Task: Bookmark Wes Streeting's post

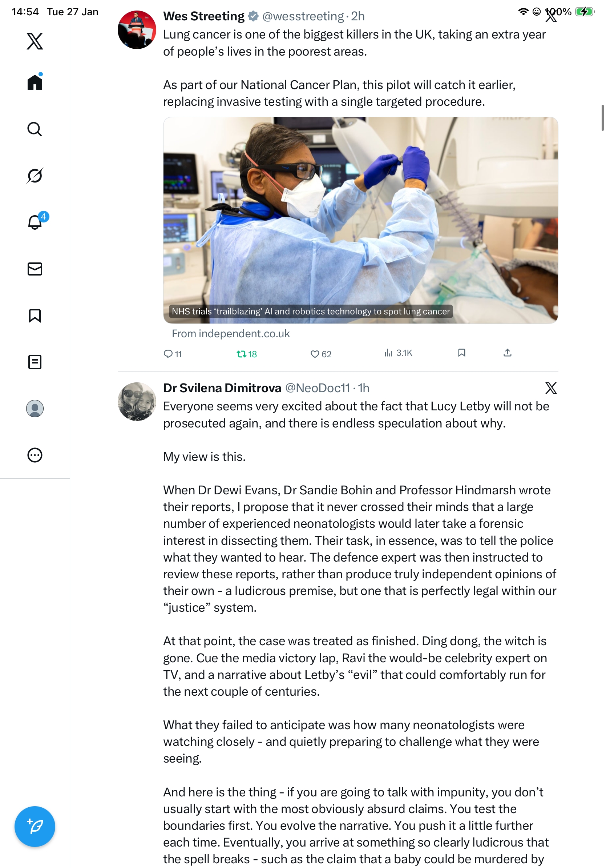Action: pos(461,353)
